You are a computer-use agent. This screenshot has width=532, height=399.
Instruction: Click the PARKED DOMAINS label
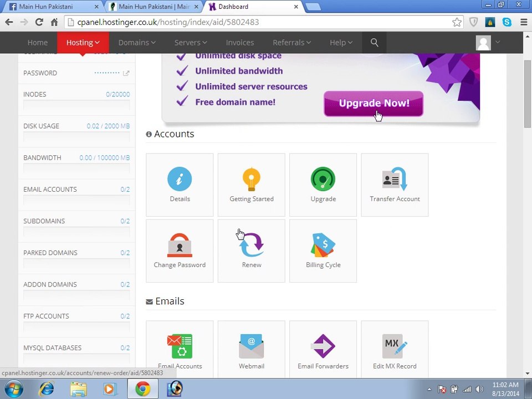coord(50,253)
